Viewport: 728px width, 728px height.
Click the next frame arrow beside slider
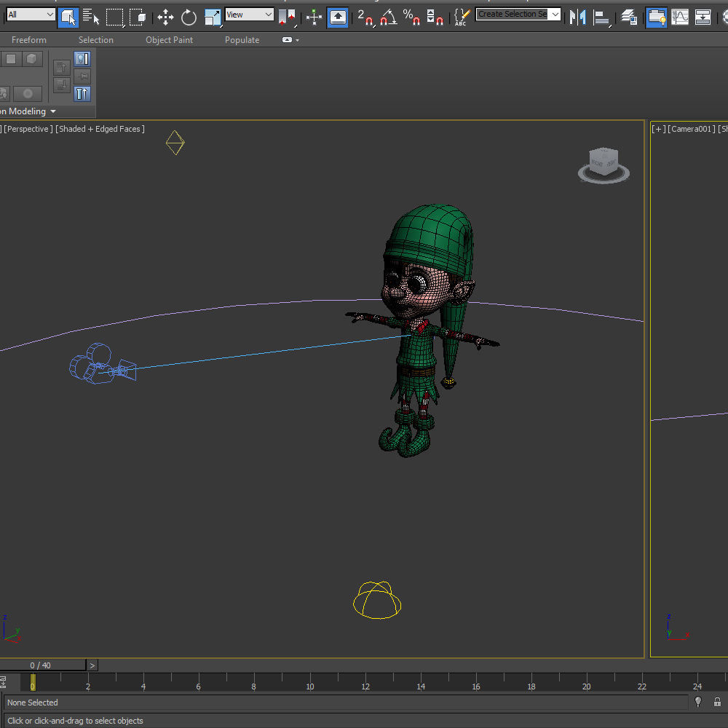click(92, 666)
